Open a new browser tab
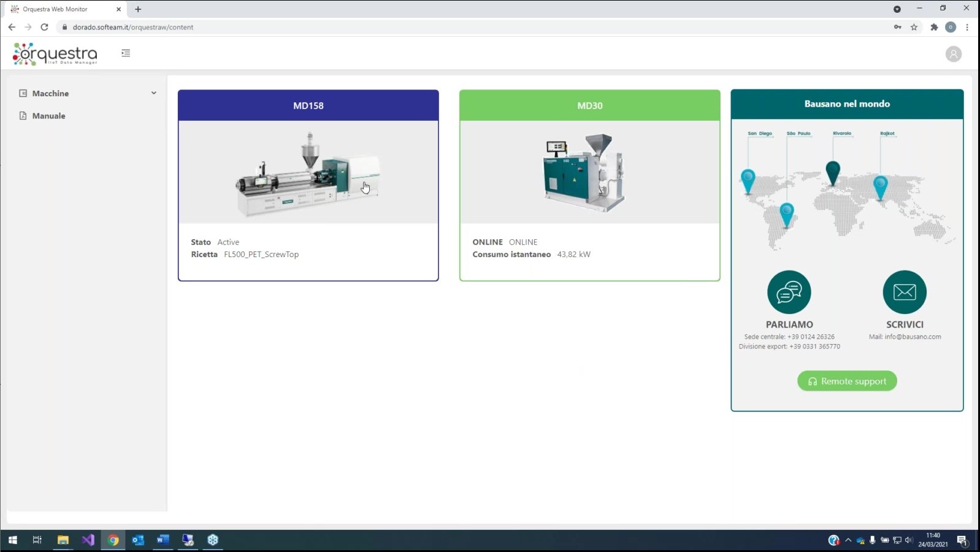 point(138,9)
